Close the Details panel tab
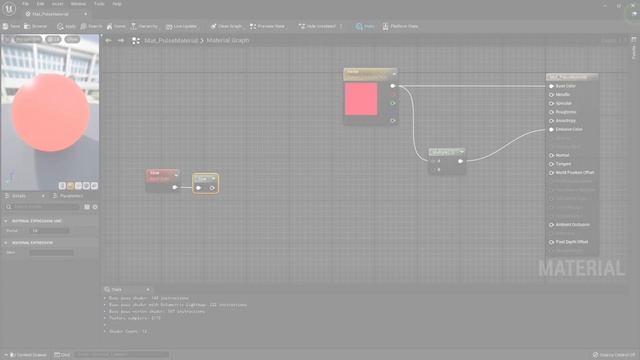This screenshot has width=640, height=360. click(43, 196)
